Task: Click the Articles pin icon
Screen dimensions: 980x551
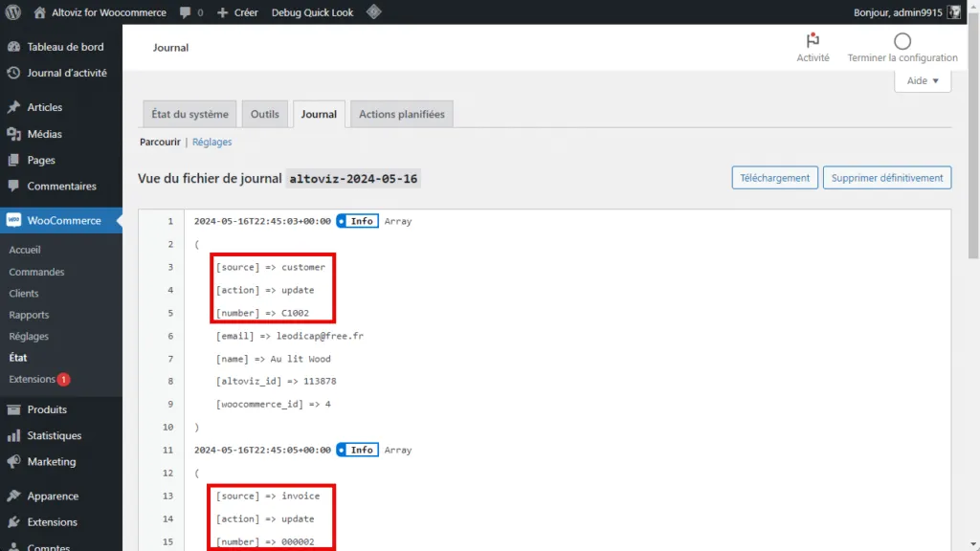Action: click(13, 107)
